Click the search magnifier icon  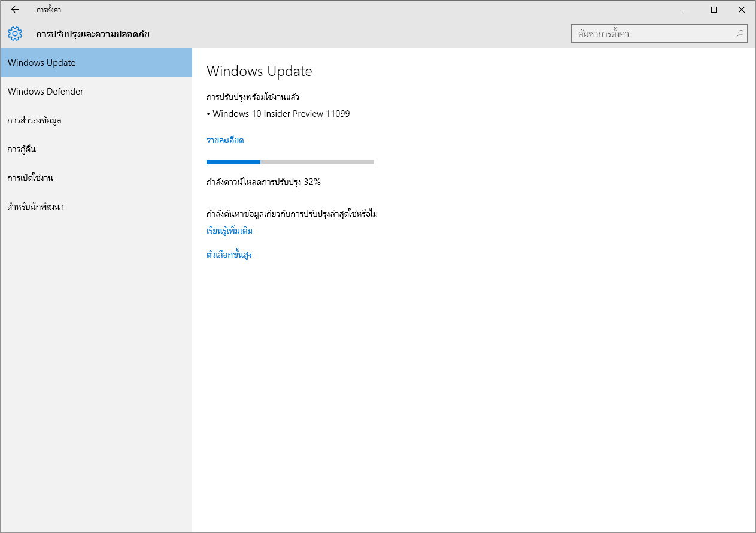tap(740, 34)
